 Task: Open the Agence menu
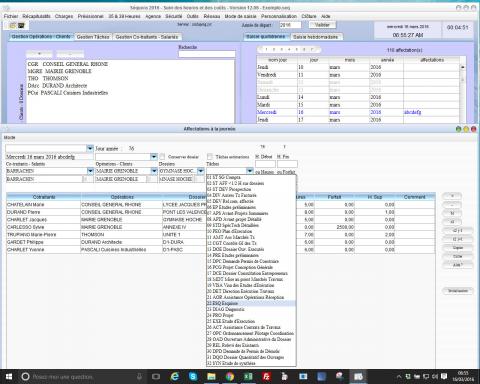pyautogui.click(x=153, y=16)
